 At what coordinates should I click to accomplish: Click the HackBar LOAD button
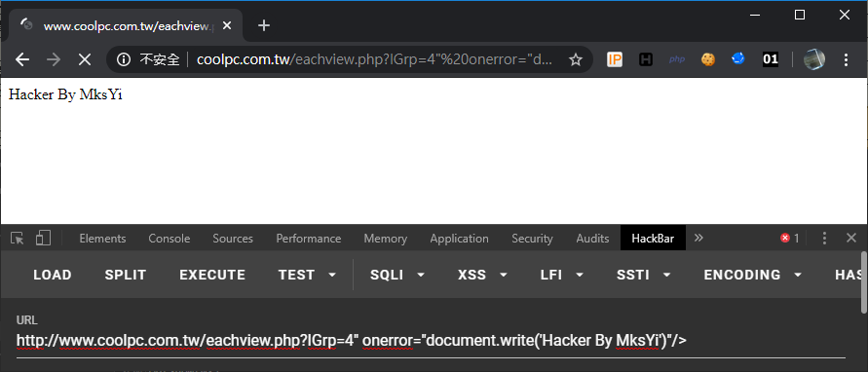click(x=53, y=276)
